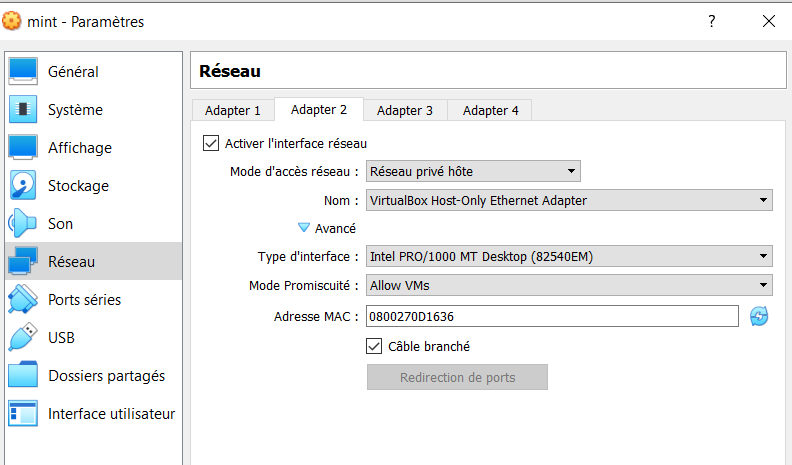Toggle the Câble branché checkbox
Image resolution: width=792 pixels, height=465 pixels.
(x=375, y=347)
